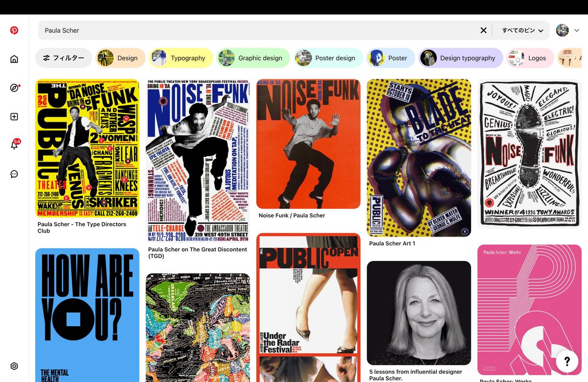Click the Create plus icon

tap(14, 117)
